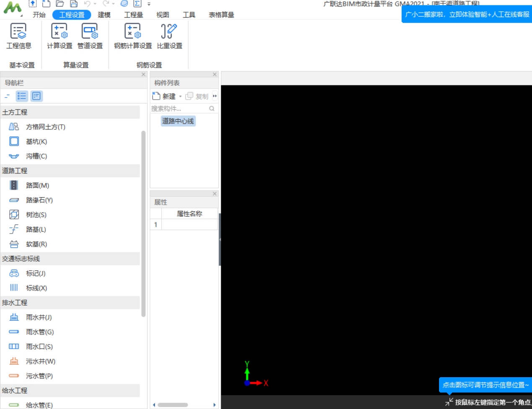Image resolution: width=532 pixels, height=409 pixels.
Task: Click the open folder icon in quick access bar
Action: point(60,4)
